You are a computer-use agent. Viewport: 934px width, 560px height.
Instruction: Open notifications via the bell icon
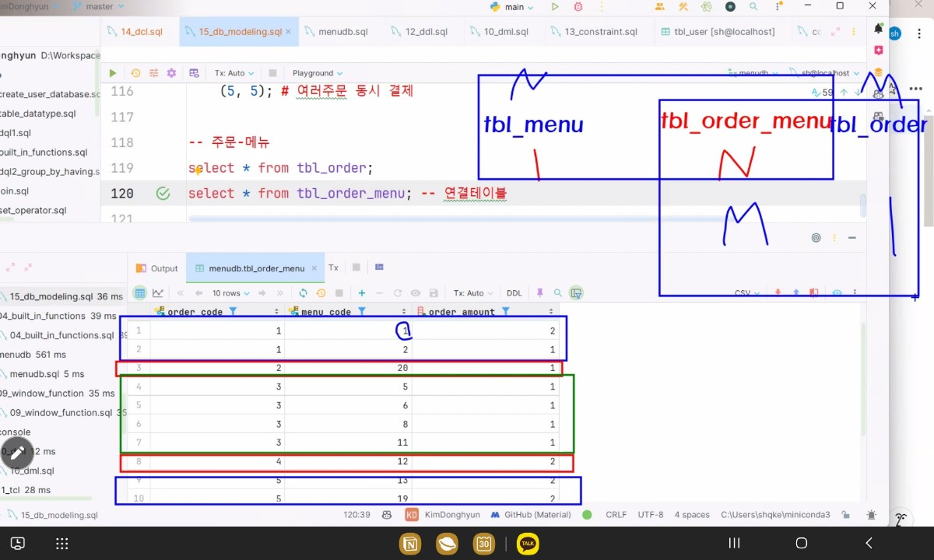pyautogui.click(x=879, y=28)
